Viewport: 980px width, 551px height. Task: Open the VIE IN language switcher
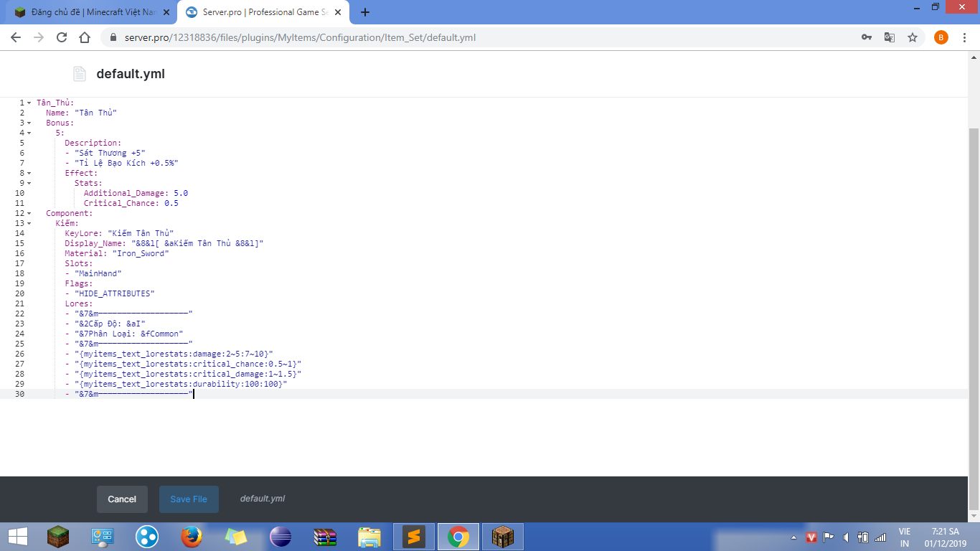[x=905, y=537]
